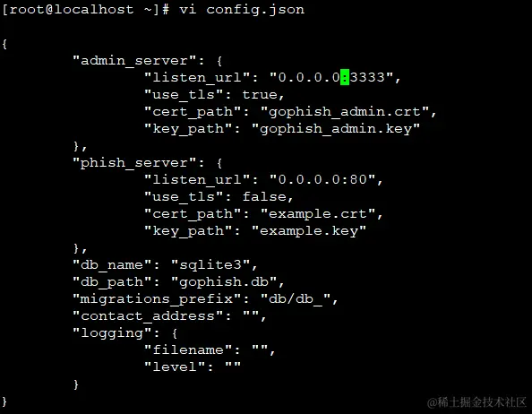
Task: Click the logging level empty string
Action: pyautogui.click(x=233, y=365)
